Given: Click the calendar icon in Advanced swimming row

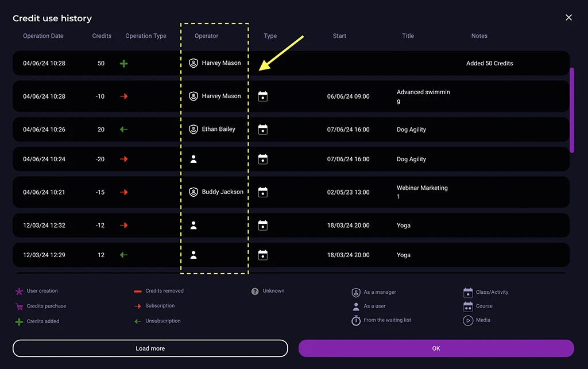Looking at the screenshot, I should 263,96.
